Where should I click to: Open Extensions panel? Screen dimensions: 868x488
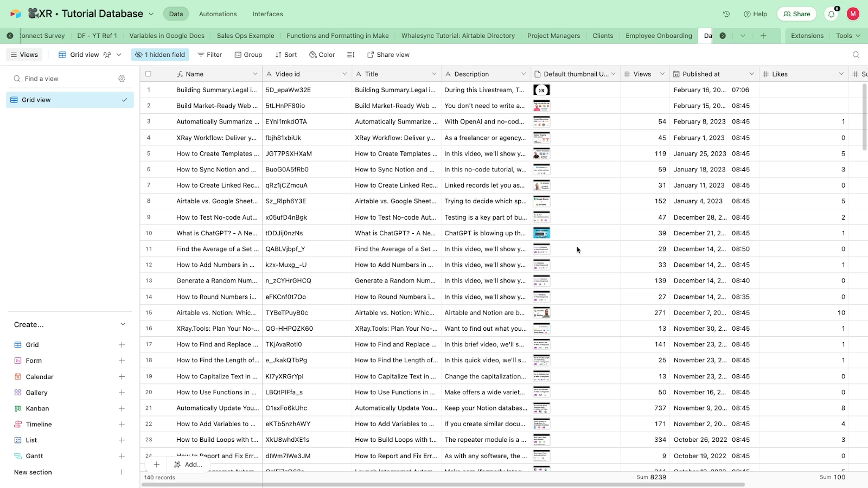(x=807, y=36)
